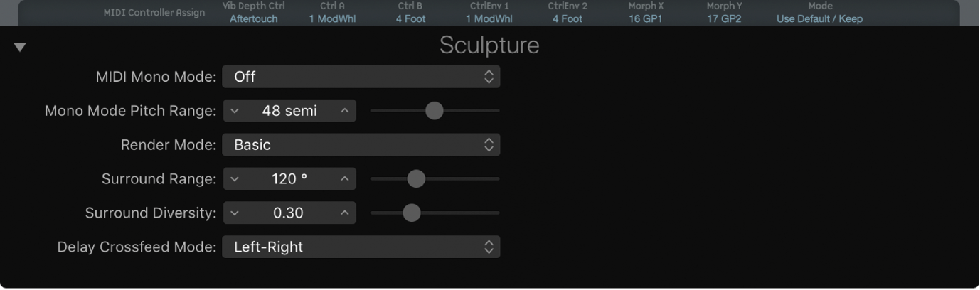
Task: Click the Mono Mode Pitch Range slider knob
Action: (434, 111)
